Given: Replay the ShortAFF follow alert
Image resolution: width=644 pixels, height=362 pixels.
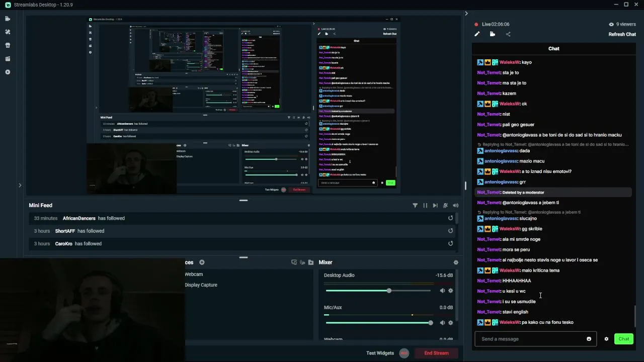Looking at the screenshot, I should click(x=451, y=231).
